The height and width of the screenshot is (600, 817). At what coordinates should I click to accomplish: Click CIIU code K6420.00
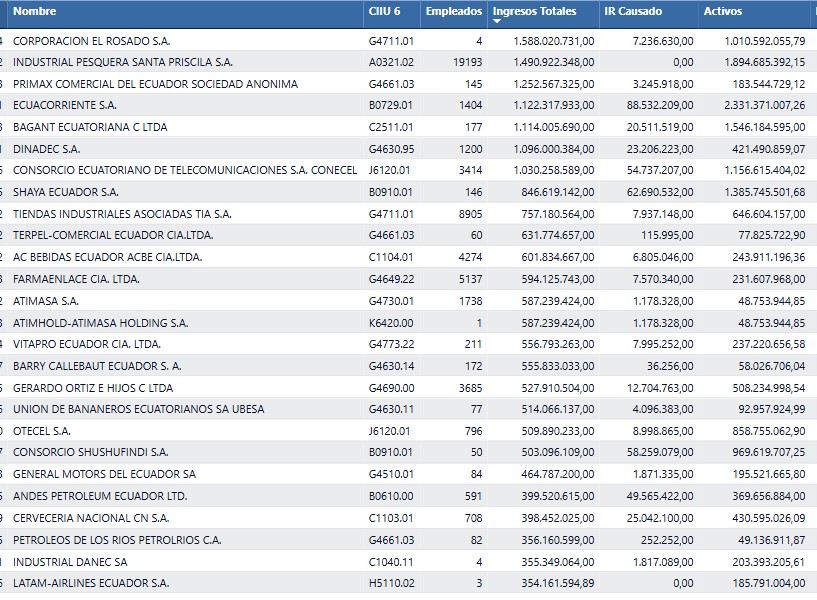coord(391,323)
